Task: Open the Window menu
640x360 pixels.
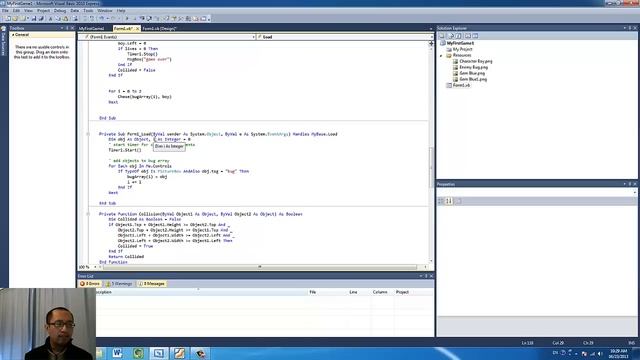Action: pyautogui.click(x=104, y=11)
